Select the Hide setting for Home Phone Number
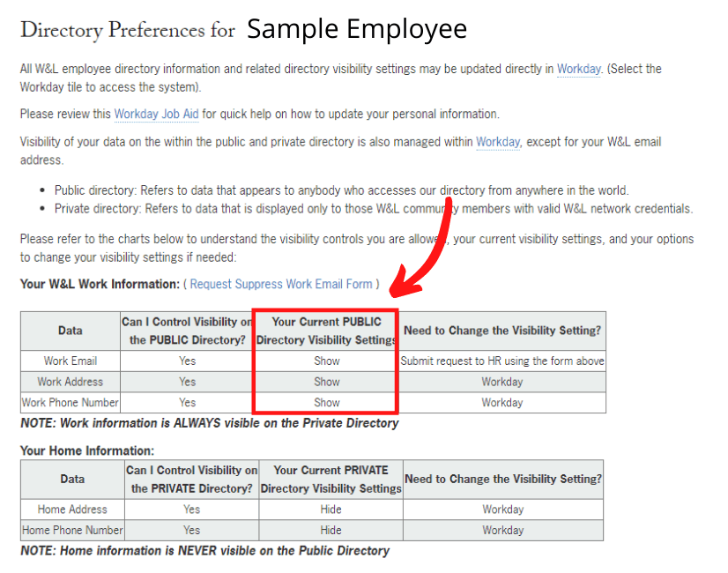Screen dimensions: 728x573 point(331,530)
